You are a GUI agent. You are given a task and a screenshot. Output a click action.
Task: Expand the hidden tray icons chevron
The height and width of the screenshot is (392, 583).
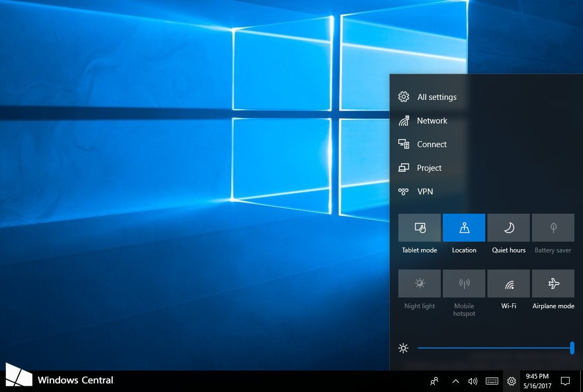tap(455, 381)
